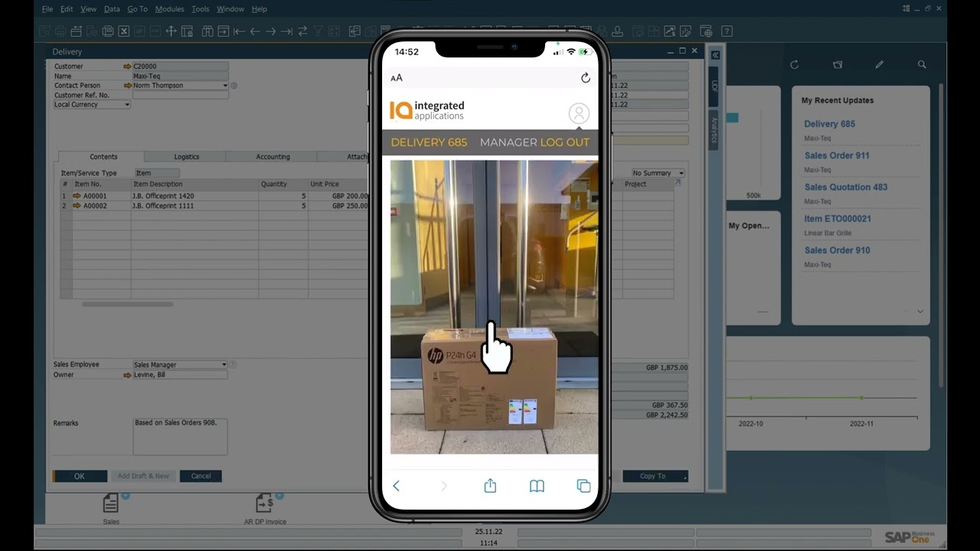Image resolution: width=980 pixels, height=551 pixels.
Task: Open user profile icon on phone
Action: [579, 113]
